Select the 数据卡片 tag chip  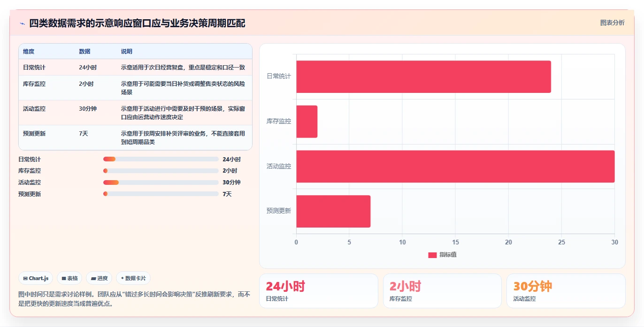[x=133, y=278]
